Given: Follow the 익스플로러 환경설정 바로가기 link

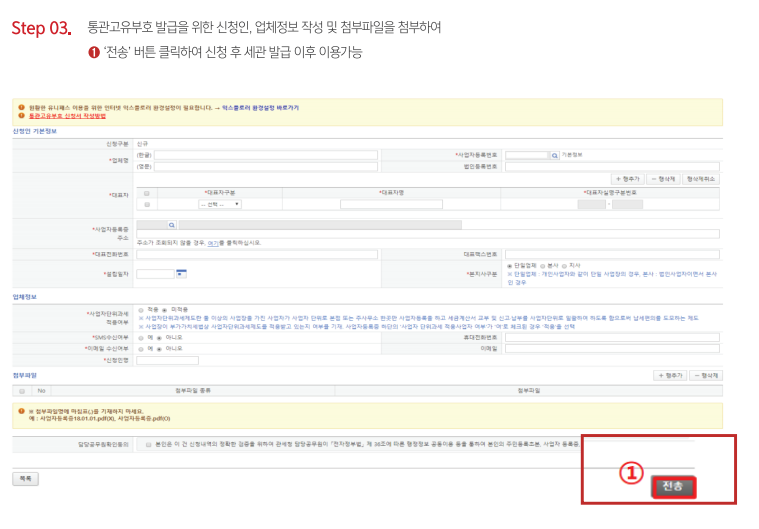Looking at the screenshot, I should pyautogui.click(x=258, y=107).
